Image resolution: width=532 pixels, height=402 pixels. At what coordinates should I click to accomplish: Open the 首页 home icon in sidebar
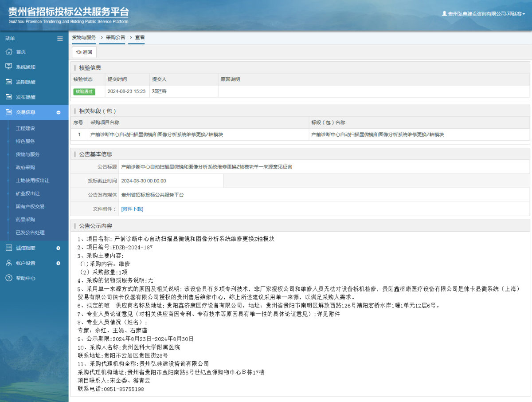click(9, 51)
